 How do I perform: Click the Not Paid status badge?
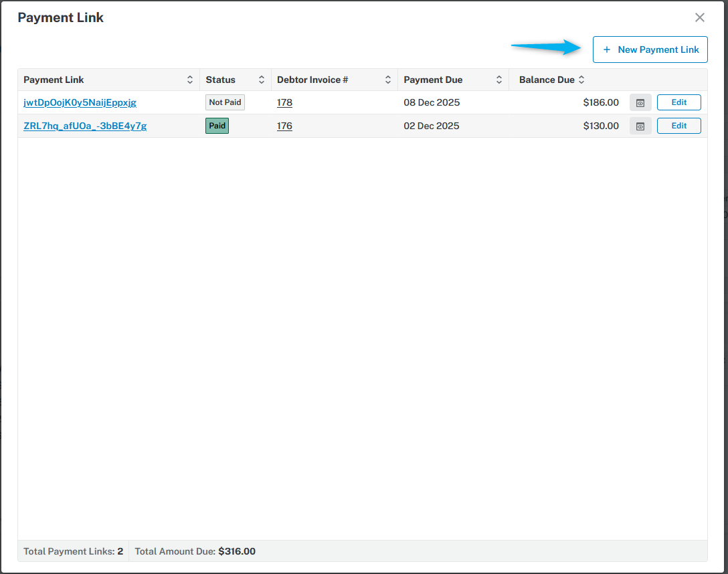click(x=225, y=102)
